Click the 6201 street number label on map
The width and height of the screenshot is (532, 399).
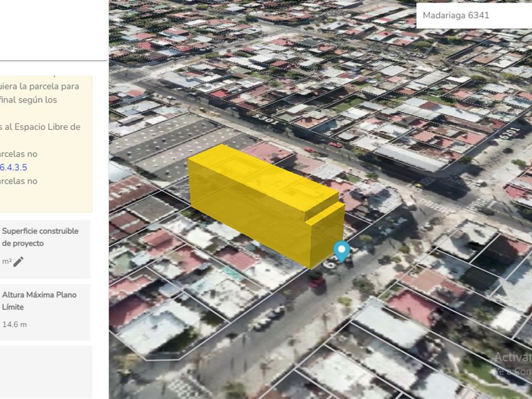[x=507, y=135]
